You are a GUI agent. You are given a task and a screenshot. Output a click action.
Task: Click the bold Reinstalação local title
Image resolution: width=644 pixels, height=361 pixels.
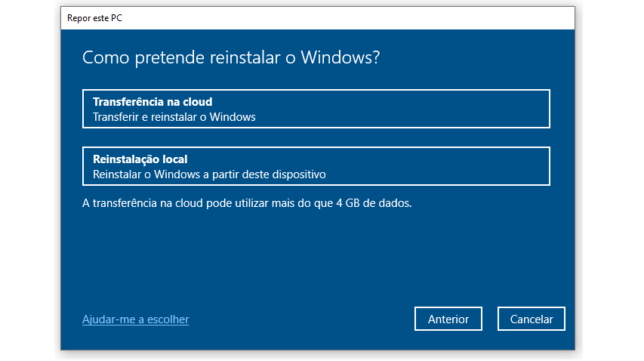(140, 159)
